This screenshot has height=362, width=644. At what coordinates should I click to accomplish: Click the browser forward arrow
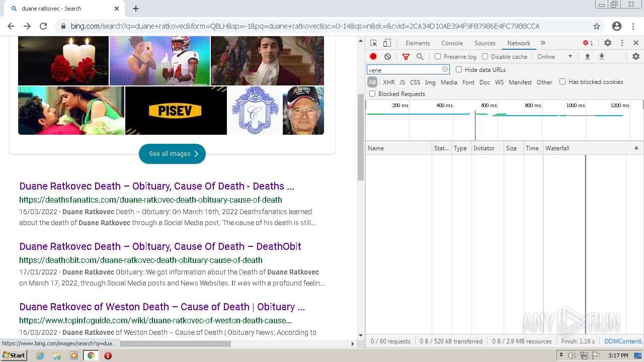[x=27, y=26]
